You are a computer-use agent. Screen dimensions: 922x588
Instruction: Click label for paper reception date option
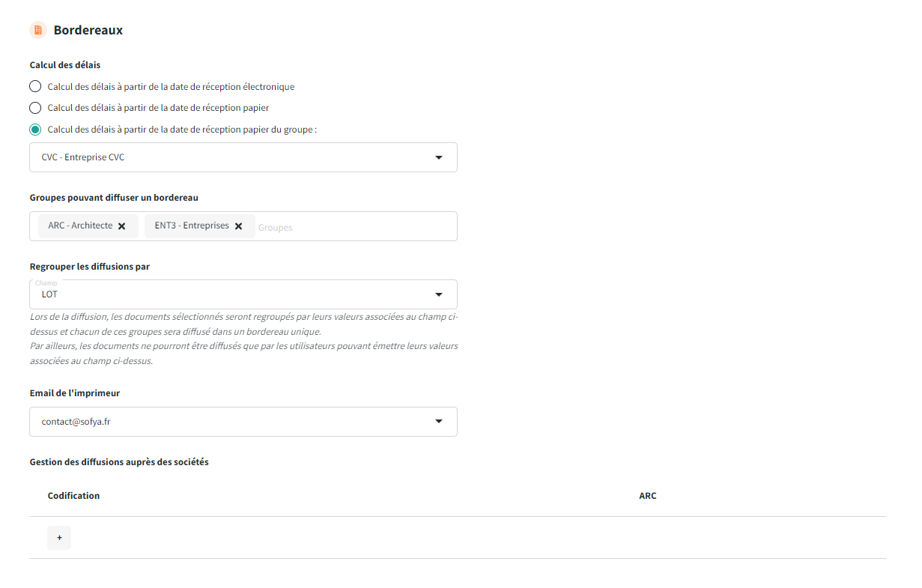(x=158, y=108)
